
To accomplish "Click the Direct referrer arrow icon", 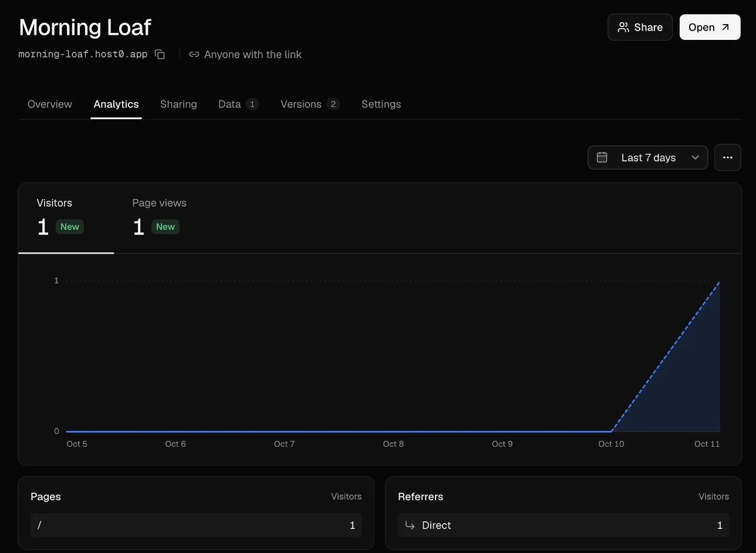I will (x=410, y=525).
